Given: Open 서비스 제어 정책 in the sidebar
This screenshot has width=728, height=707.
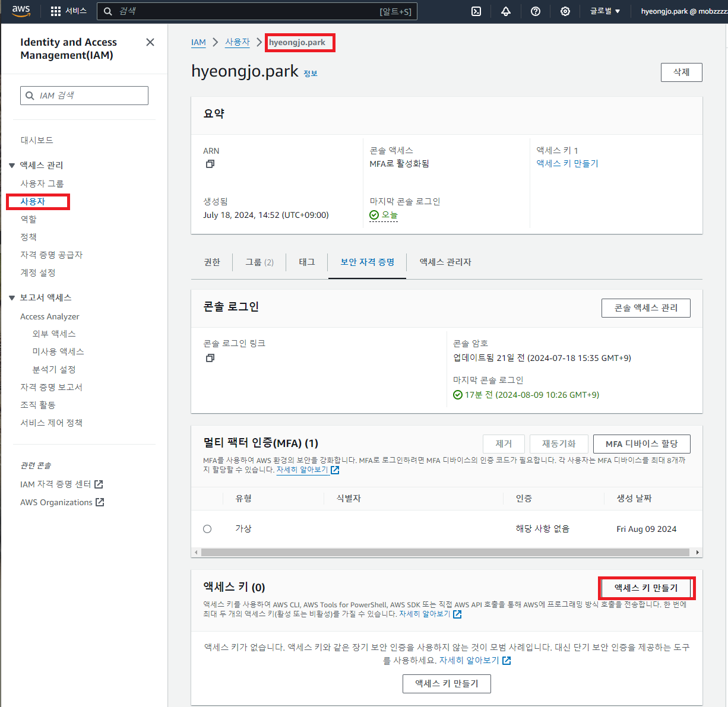Looking at the screenshot, I should (x=52, y=423).
